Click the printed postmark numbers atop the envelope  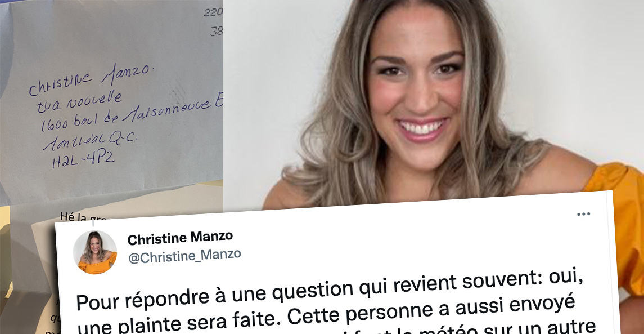[x=214, y=21]
